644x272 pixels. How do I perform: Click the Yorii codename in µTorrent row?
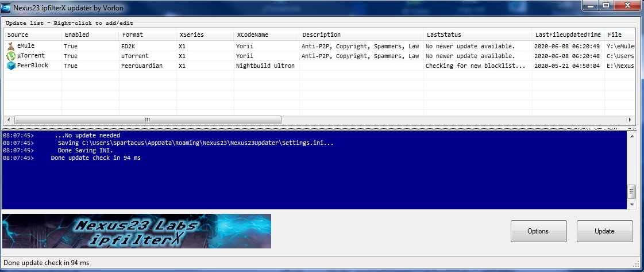point(244,56)
